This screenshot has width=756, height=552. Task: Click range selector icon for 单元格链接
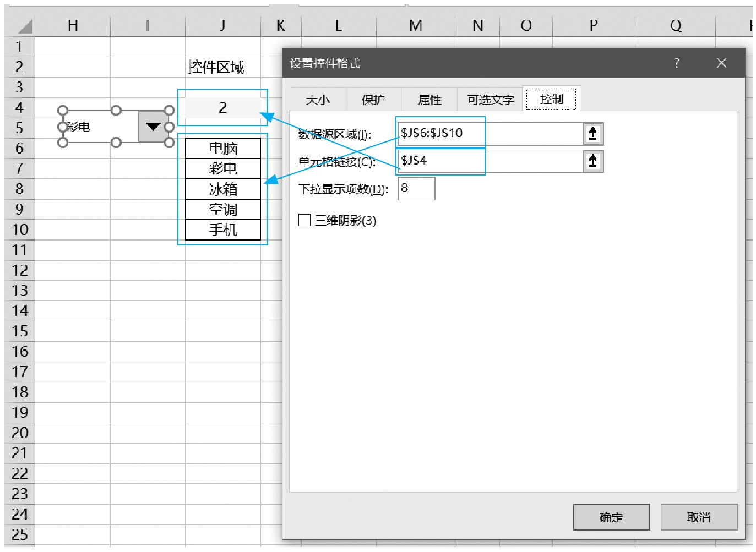click(593, 161)
